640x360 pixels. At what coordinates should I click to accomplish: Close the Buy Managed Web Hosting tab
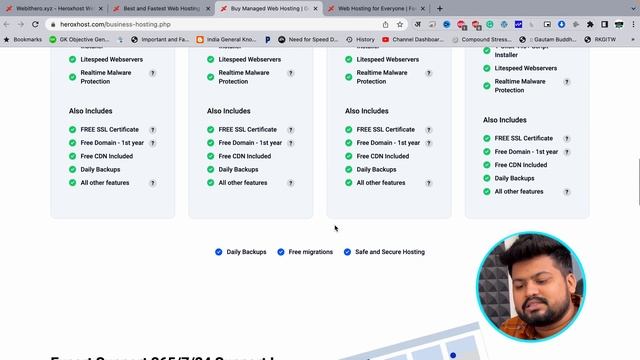point(315,8)
